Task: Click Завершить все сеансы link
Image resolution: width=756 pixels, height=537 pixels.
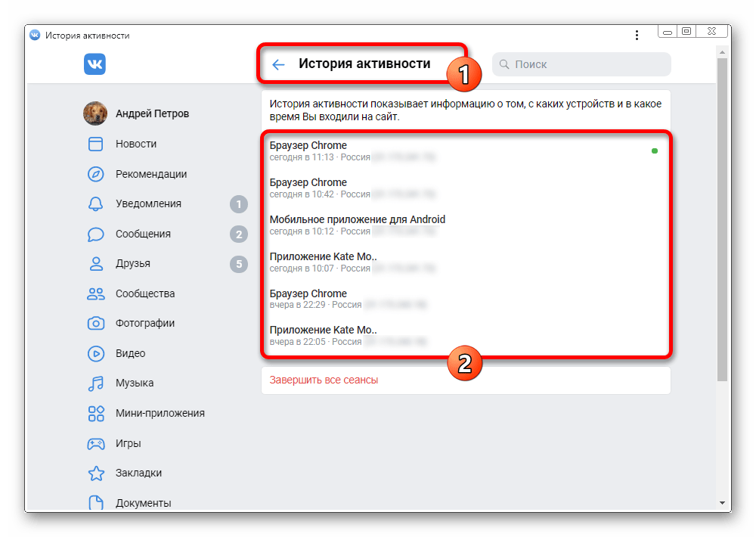Action: (x=324, y=380)
